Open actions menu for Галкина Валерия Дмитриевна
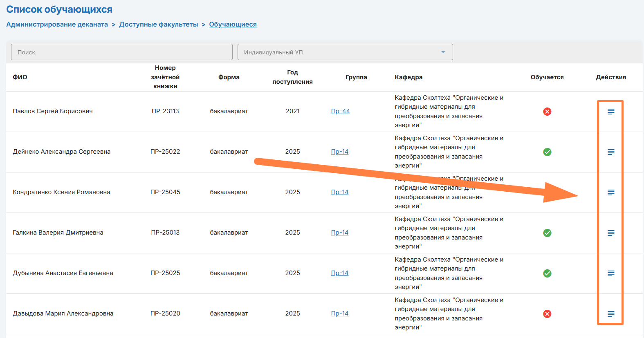Viewport: 644px width, 338px height. 610,233
